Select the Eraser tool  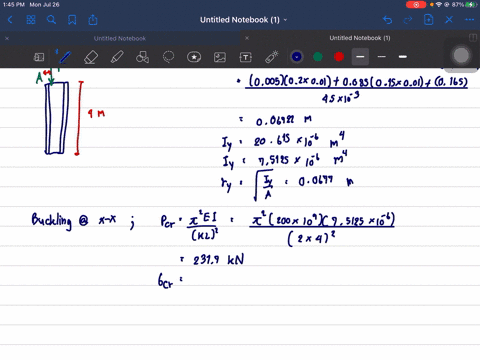91,57
